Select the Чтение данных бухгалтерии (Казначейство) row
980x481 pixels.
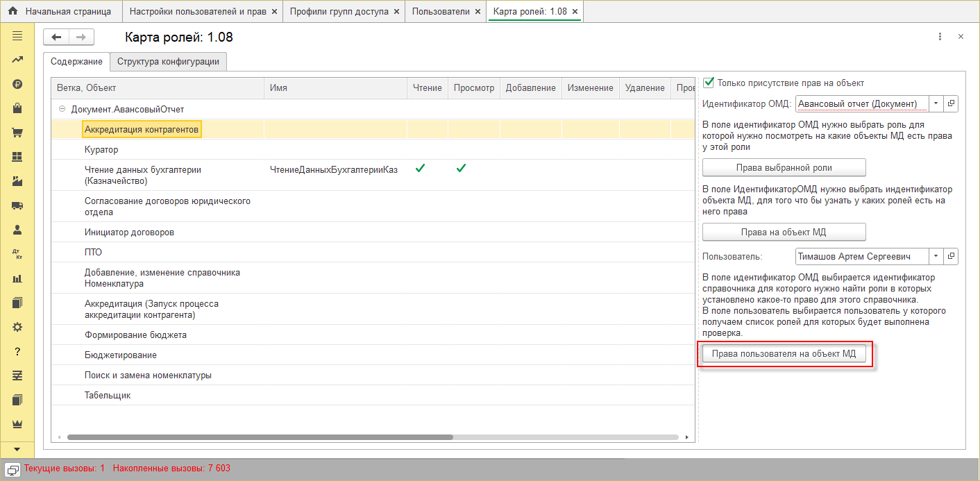click(x=373, y=175)
